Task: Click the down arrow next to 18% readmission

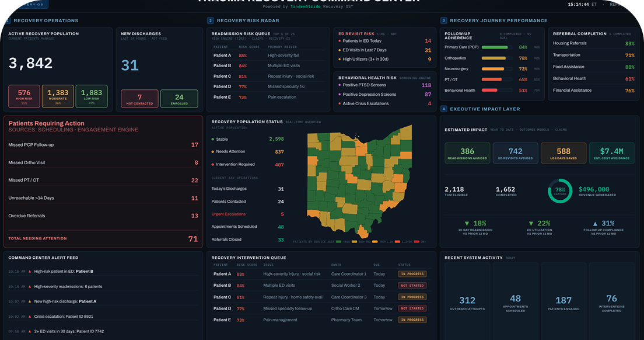Action: click(466, 224)
